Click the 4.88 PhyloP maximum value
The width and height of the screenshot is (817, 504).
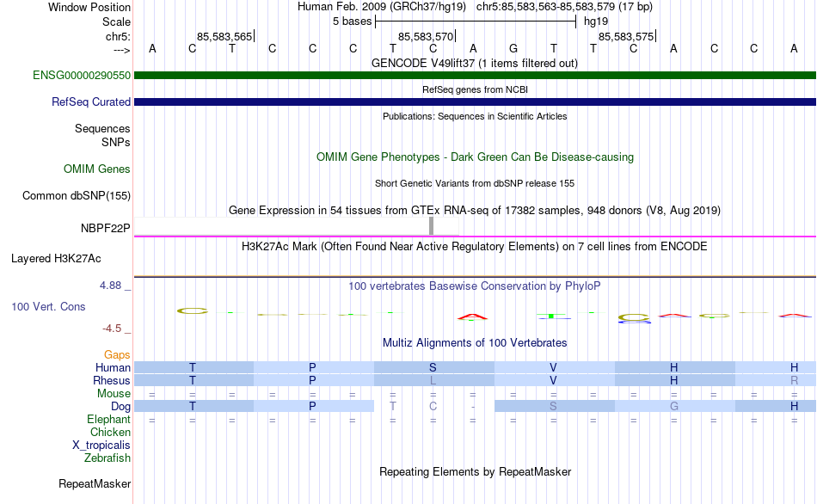110,285
